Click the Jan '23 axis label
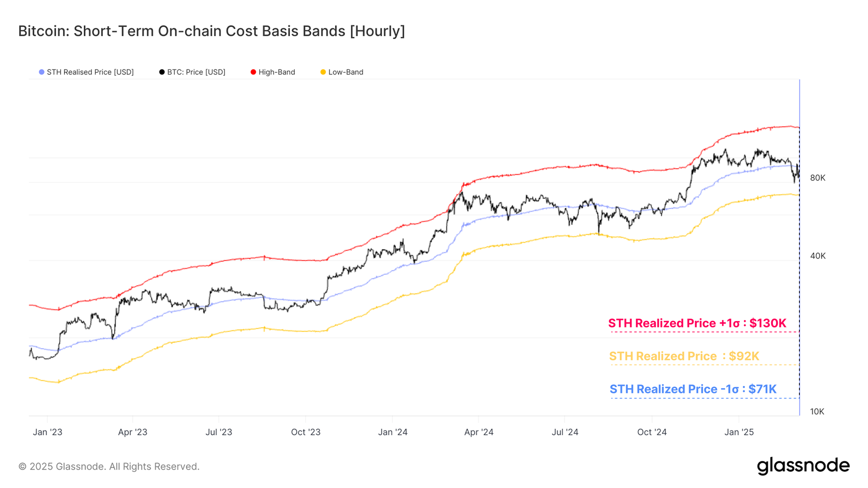 click(48, 432)
